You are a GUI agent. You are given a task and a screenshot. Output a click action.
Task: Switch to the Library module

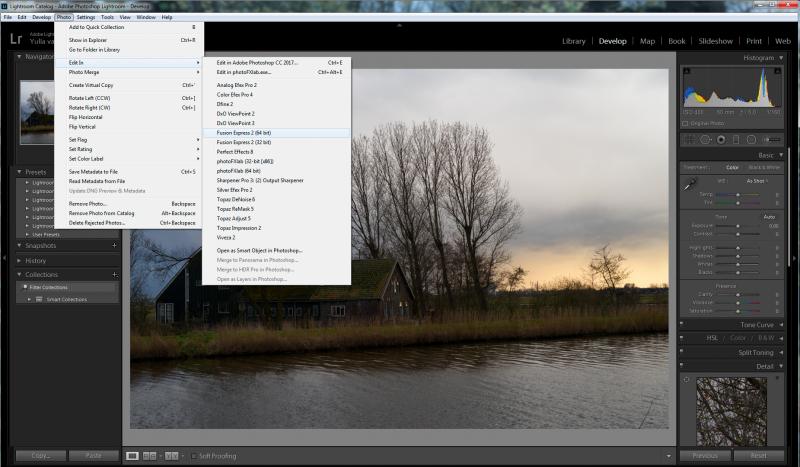tap(573, 41)
